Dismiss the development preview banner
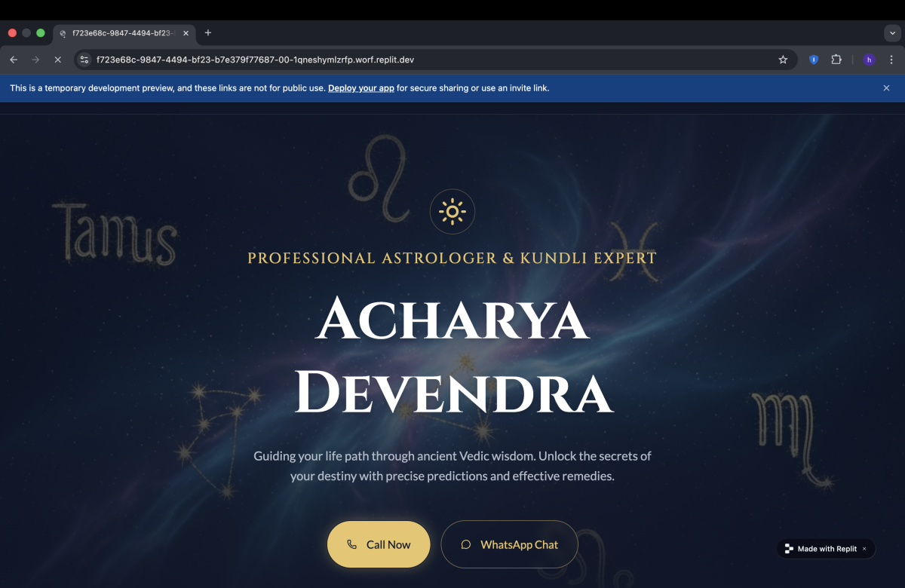This screenshot has width=905, height=588. 886,88
